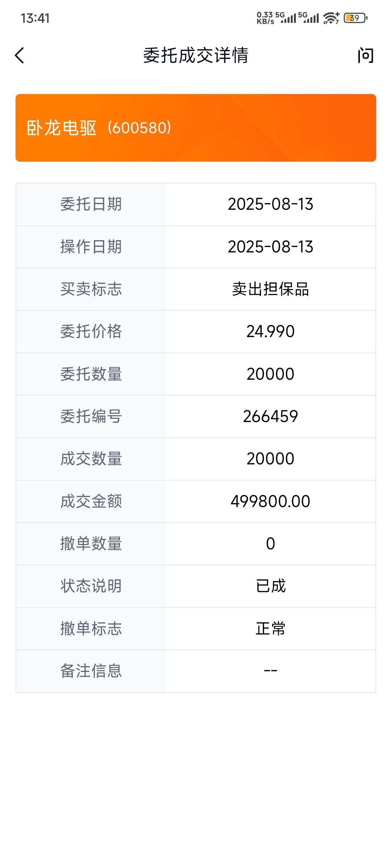Tap the 委托数量 row label
The width and height of the screenshot is (391, 868).
91,374
